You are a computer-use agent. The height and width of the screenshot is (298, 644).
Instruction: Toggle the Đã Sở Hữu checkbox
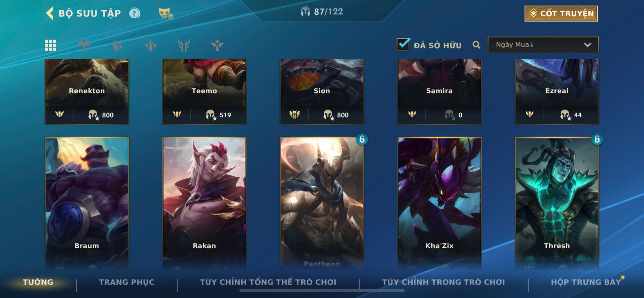coord(403,44)
